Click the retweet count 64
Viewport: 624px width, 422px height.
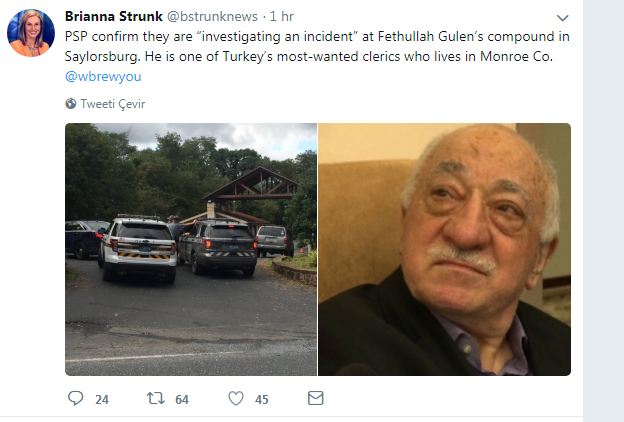pos(182,399)
